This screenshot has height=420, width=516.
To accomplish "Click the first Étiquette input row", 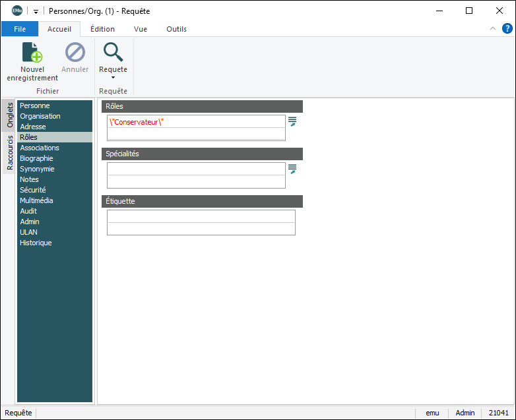I will (x=201, y=216).
